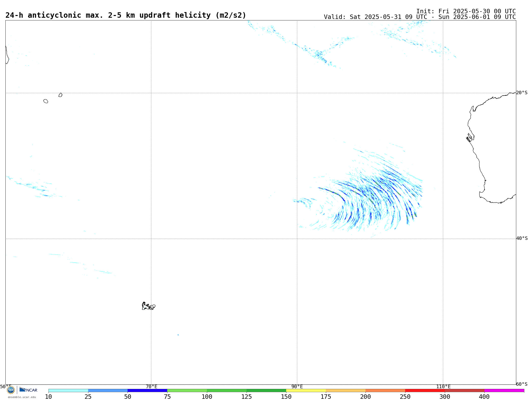This screenshot has height=400, width=532.
Task: Click the Mauritius island outline below 20°S
Action: coord(60,95)
